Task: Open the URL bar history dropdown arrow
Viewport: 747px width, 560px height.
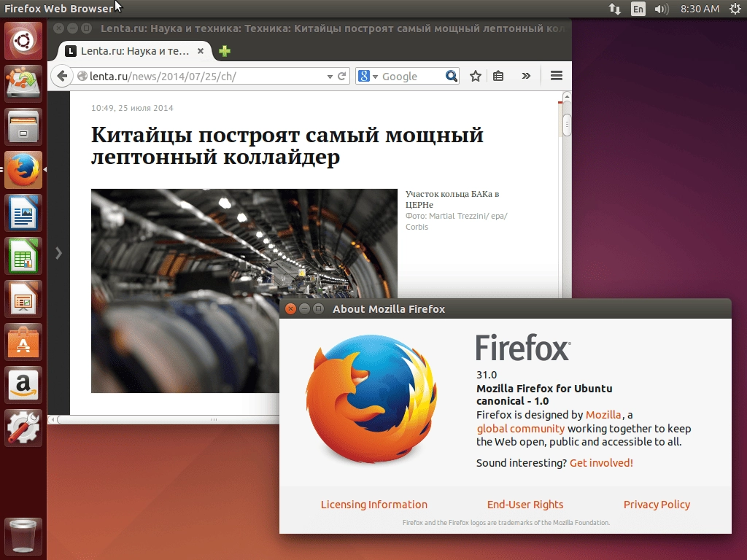Action: (x=330, y=77)
